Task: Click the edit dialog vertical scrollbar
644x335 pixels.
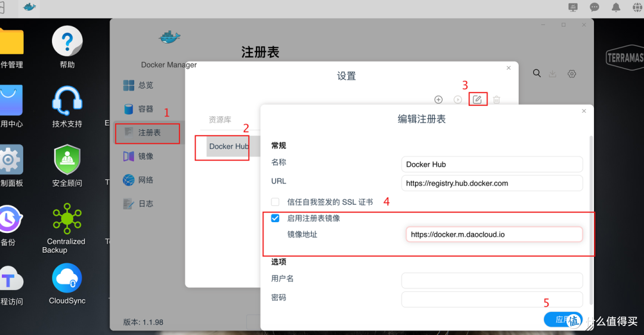Action: 591,220
